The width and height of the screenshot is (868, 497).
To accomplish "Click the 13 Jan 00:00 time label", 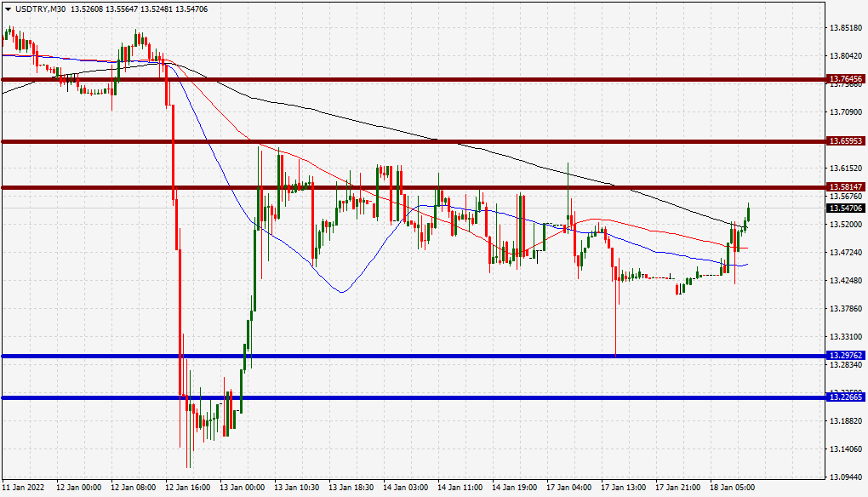I will [x=242, y=488].
